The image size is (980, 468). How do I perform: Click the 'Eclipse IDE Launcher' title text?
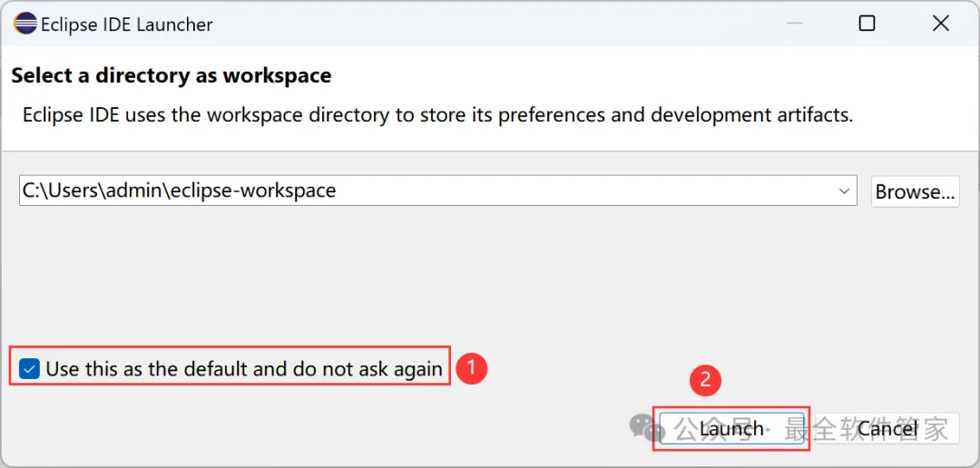[126, 24]
